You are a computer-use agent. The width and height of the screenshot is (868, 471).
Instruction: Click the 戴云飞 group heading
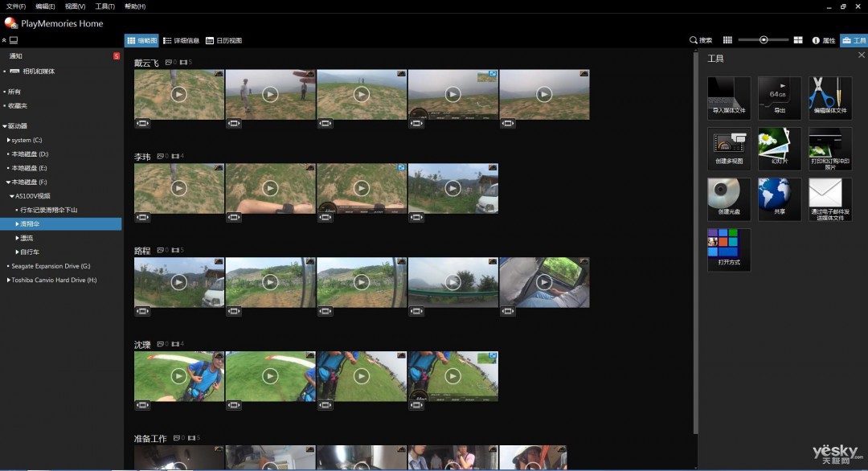point(146,63)
